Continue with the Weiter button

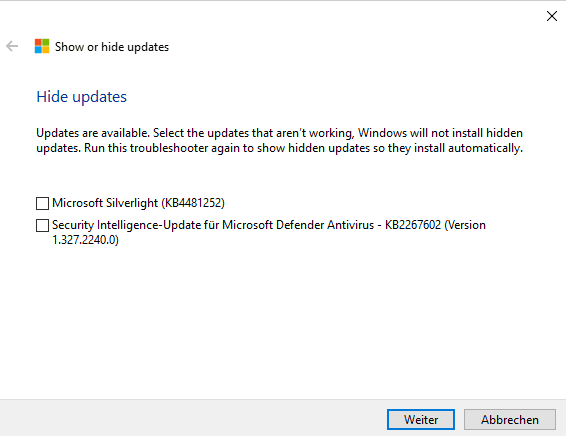[421, 419]
